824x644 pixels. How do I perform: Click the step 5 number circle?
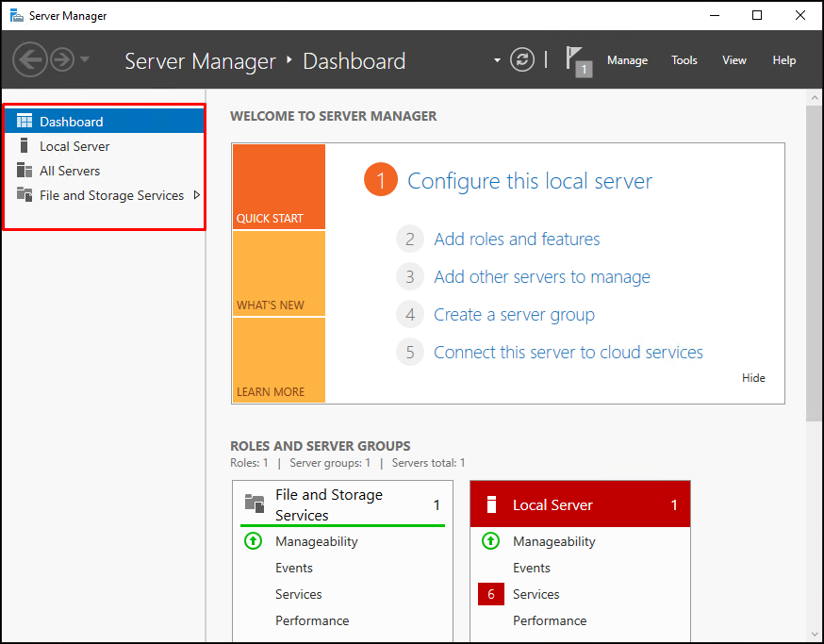410,353
